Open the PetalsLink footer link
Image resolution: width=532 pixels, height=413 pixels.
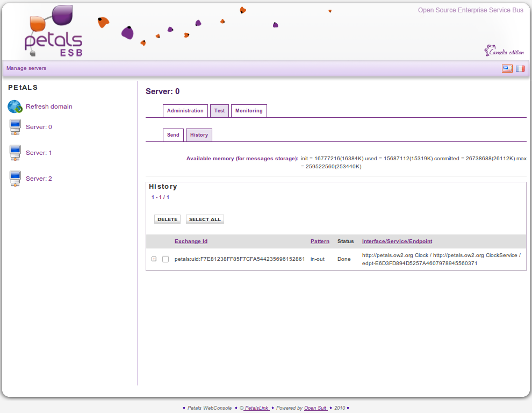click(256, 408)
